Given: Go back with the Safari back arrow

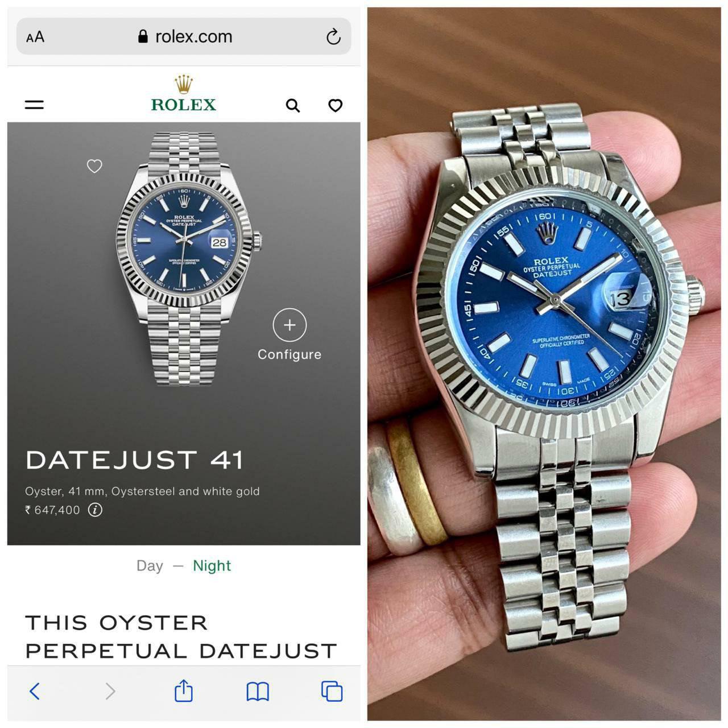Looking at the screenshot, I should click(x=35, y=692).
